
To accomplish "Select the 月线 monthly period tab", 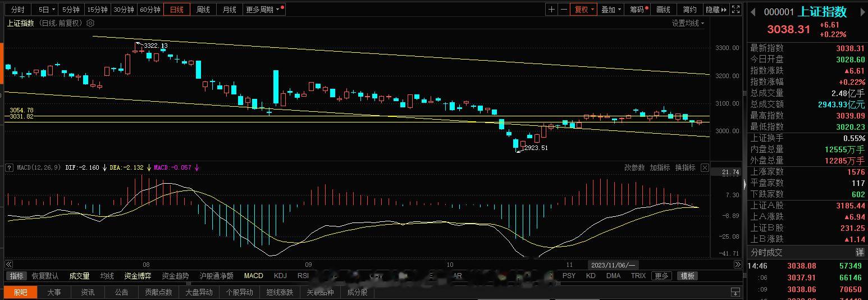I will coord(229,10).
